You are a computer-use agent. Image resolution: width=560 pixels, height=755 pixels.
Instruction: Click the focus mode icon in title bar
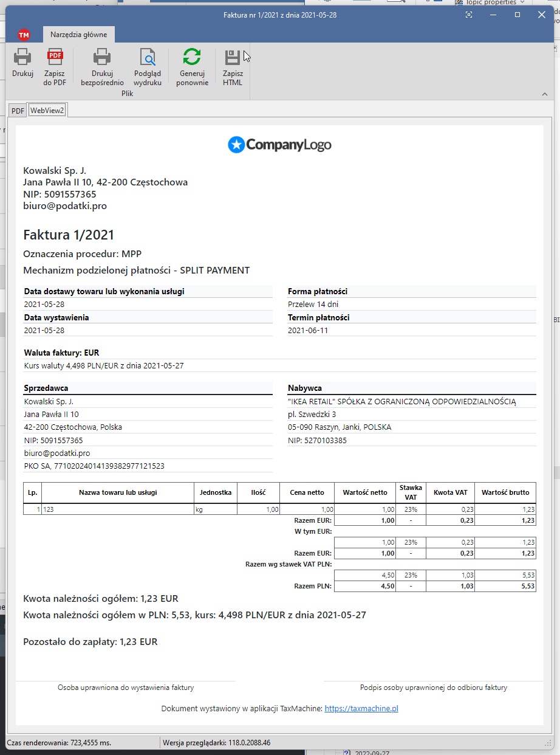[x=469, y=15]
